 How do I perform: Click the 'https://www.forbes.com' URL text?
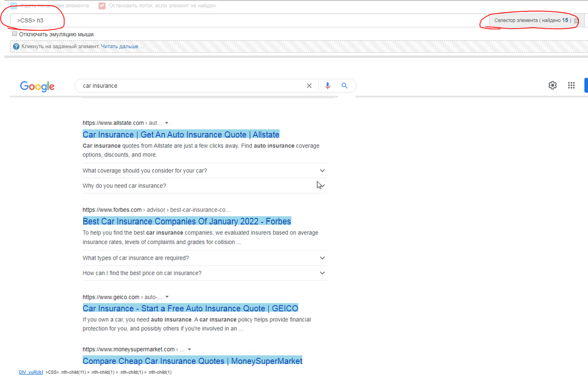coord(112,210)
